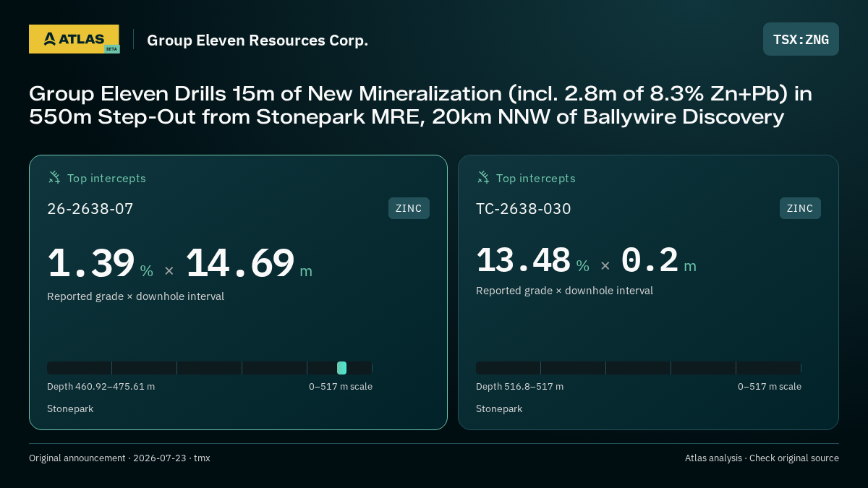The height and width of the screenshot is (488, 868).
Task: Click Stonepark label in 26-2638-07 card
Action: pos(70,409)
